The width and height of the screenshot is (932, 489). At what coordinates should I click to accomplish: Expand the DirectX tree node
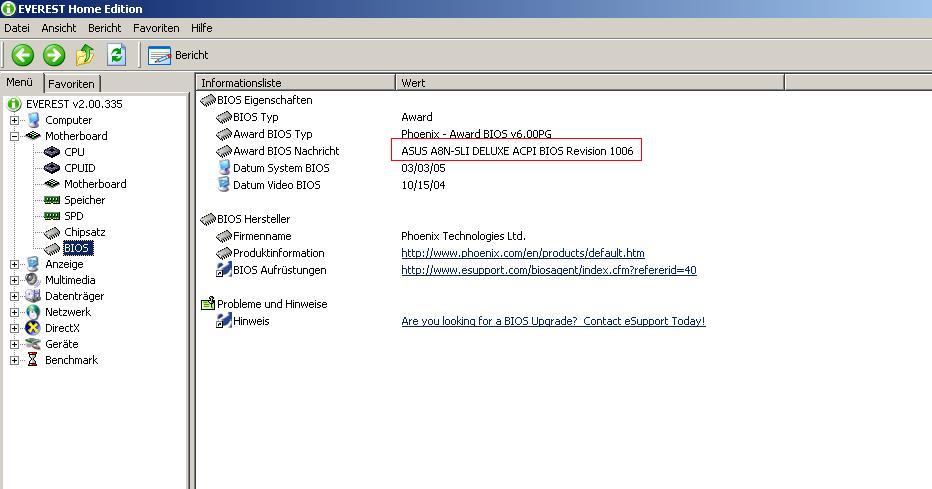pyautogui.click(x=14, y=329)
